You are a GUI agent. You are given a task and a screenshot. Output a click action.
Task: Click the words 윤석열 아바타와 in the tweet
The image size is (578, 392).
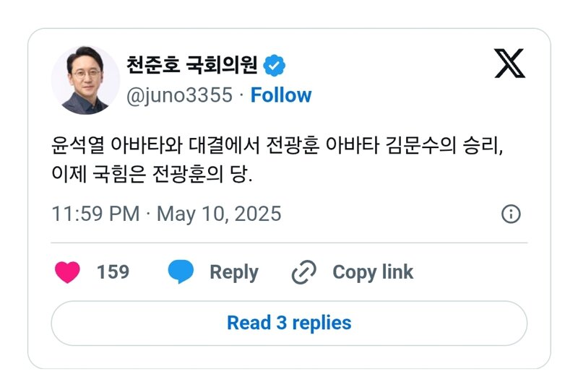[117, 145]
